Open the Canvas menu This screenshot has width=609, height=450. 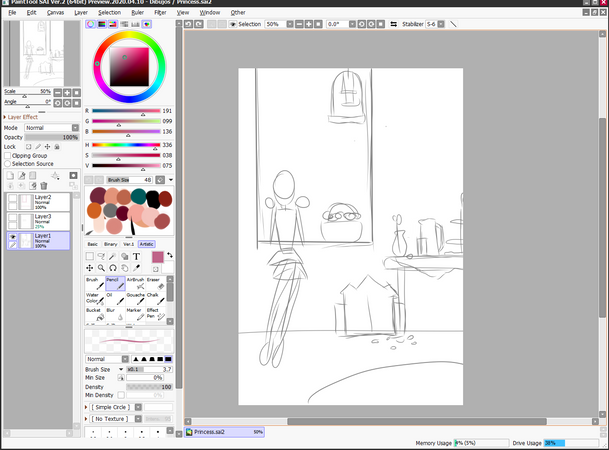(55, 12)
